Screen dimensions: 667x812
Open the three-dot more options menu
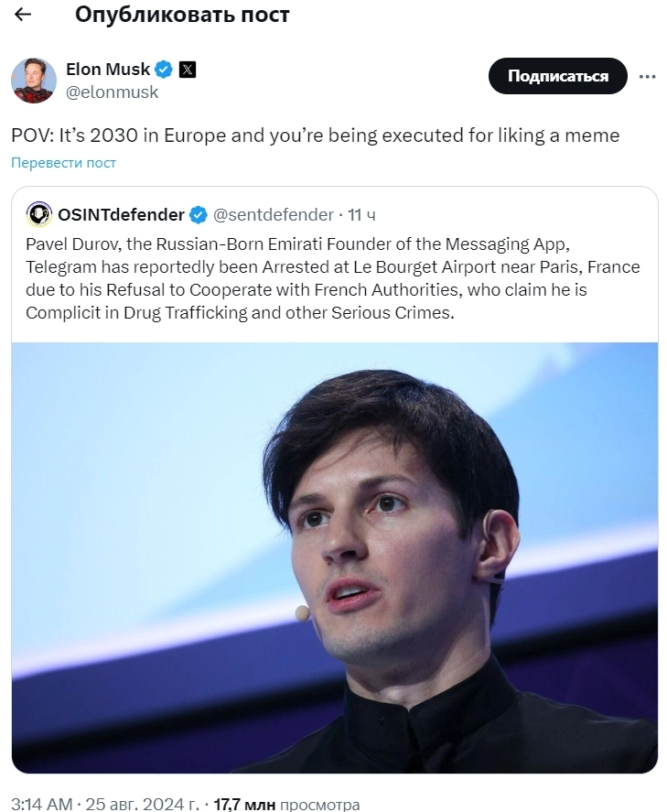point(647,76)
